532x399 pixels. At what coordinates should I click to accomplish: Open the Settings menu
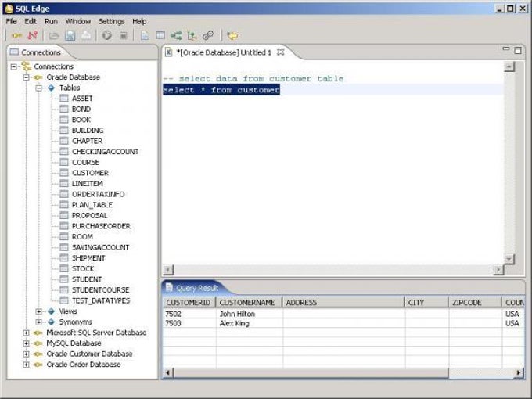(111, 21)
